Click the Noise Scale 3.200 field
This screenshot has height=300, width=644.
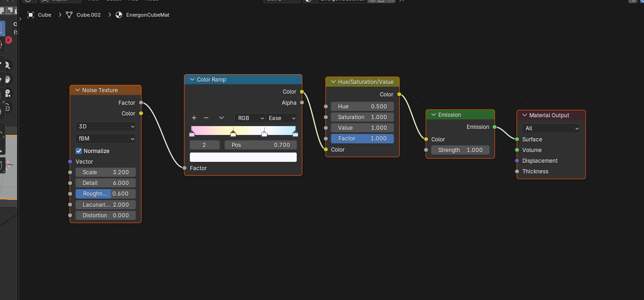(106, 172)
